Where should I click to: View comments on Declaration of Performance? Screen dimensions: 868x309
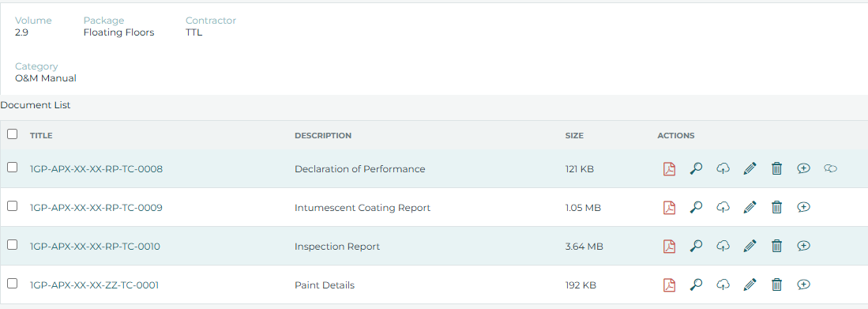830,168
